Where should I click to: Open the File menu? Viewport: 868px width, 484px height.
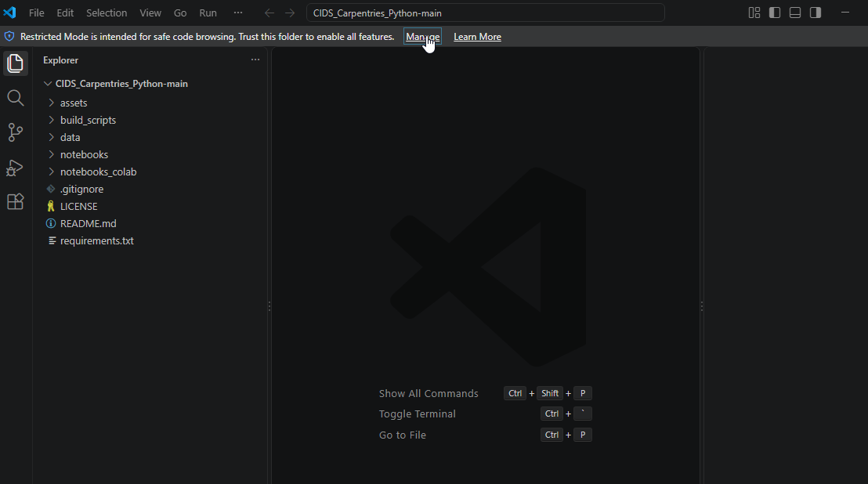pos(37,13)
